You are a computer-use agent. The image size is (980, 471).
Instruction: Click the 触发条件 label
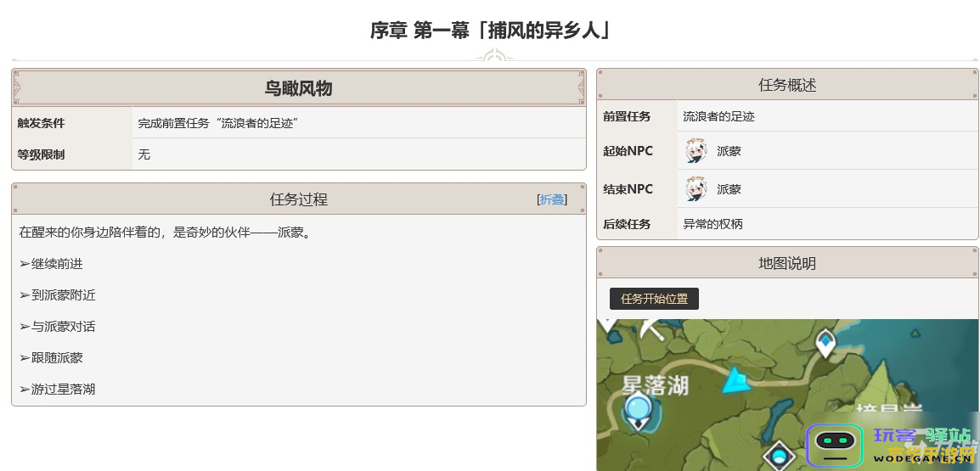(x=42, y=123)
